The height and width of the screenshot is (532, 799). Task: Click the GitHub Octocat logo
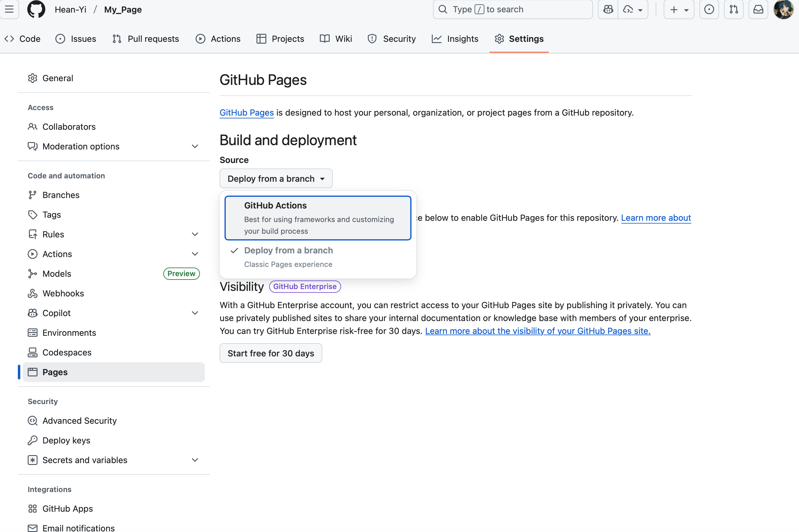36,9
